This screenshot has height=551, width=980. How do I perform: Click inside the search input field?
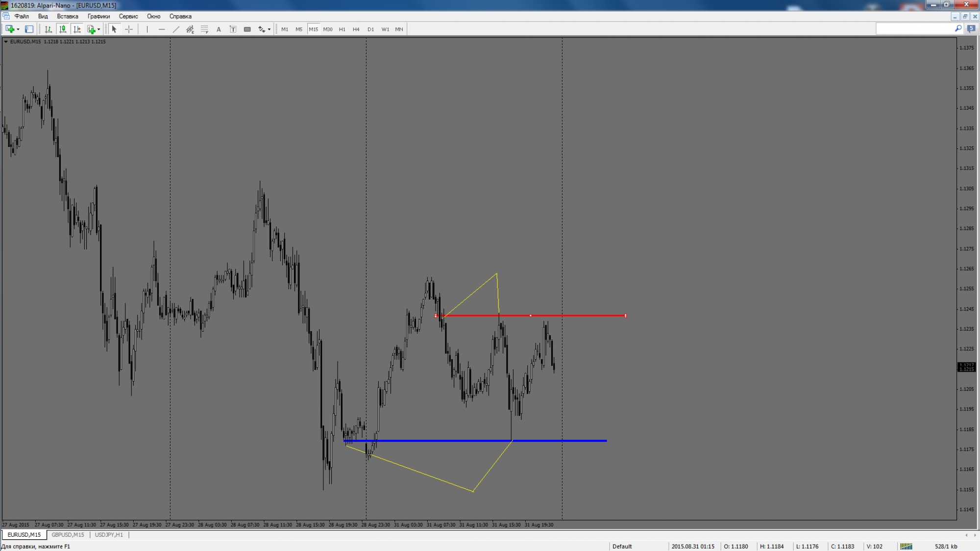[914, 29]
